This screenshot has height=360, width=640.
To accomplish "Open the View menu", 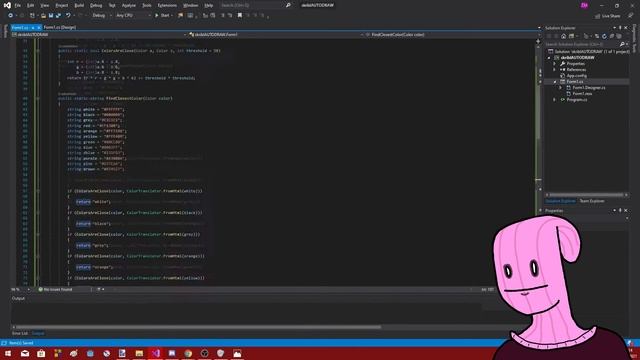I will [x=44, y=5].
